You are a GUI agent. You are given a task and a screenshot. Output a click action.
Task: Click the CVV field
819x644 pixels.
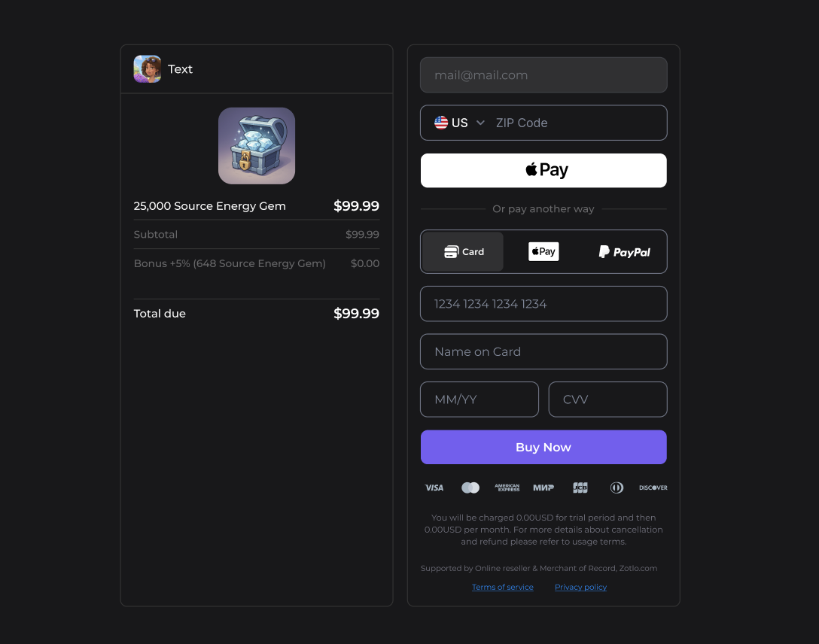pyautogui.click(x=607, y=399)
